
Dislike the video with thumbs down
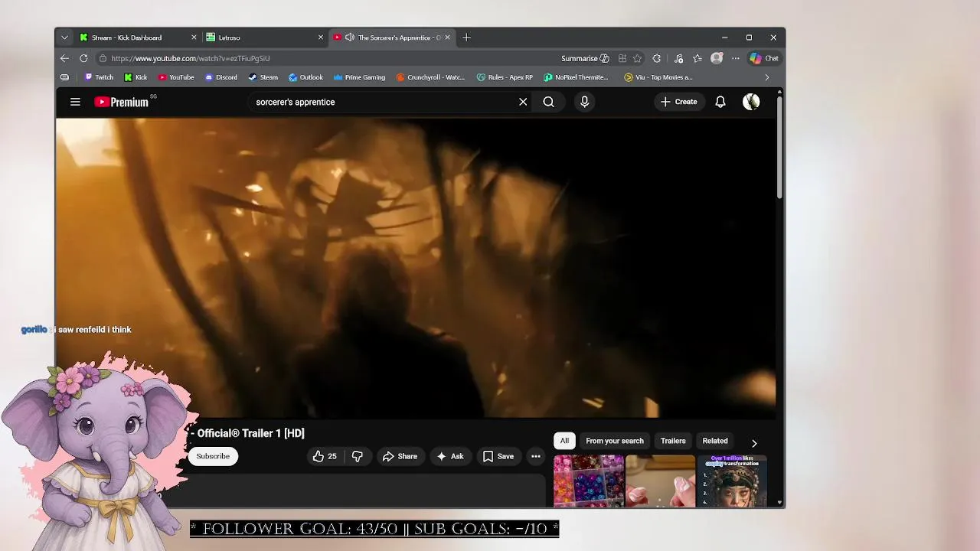(x=357, y=456)
